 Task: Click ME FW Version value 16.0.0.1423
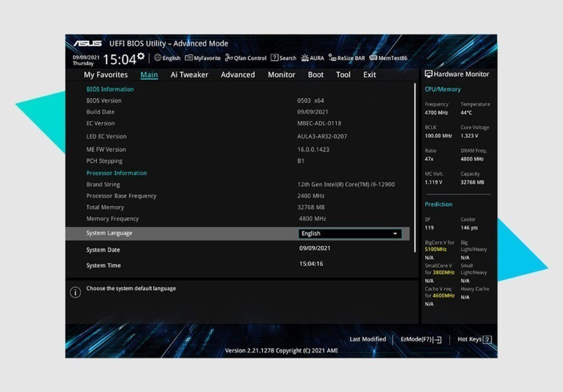point(313,149)
